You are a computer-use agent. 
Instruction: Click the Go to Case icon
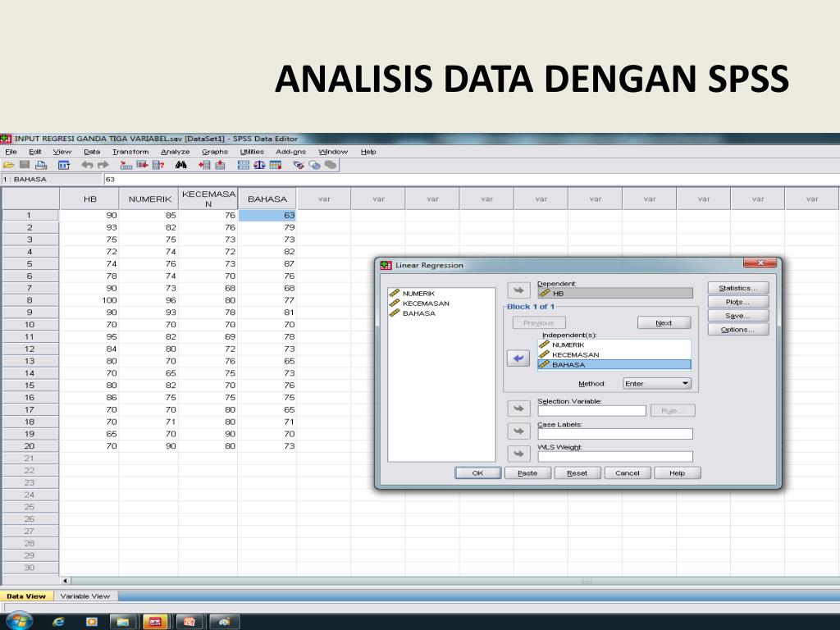[126, 165]
